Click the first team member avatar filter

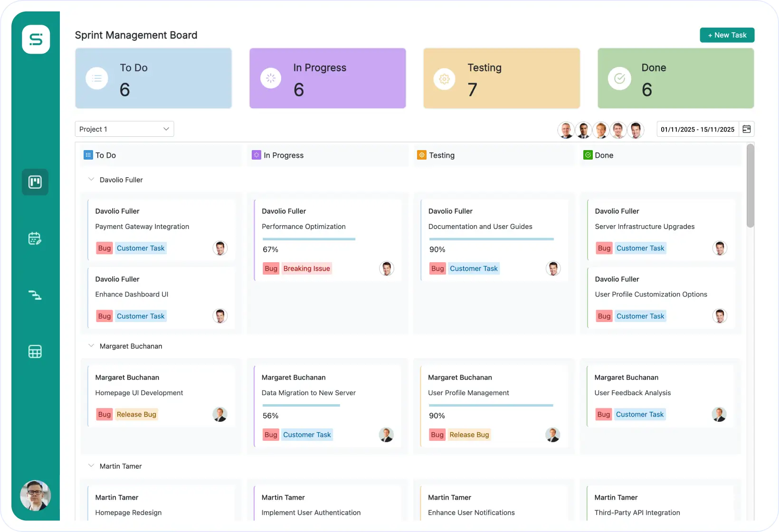[x=566, y=130]
